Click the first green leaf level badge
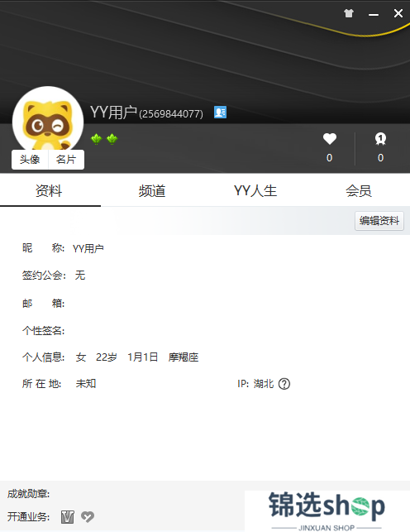The image size is (410, 532). pyautogui.click(x=97, y=139)
